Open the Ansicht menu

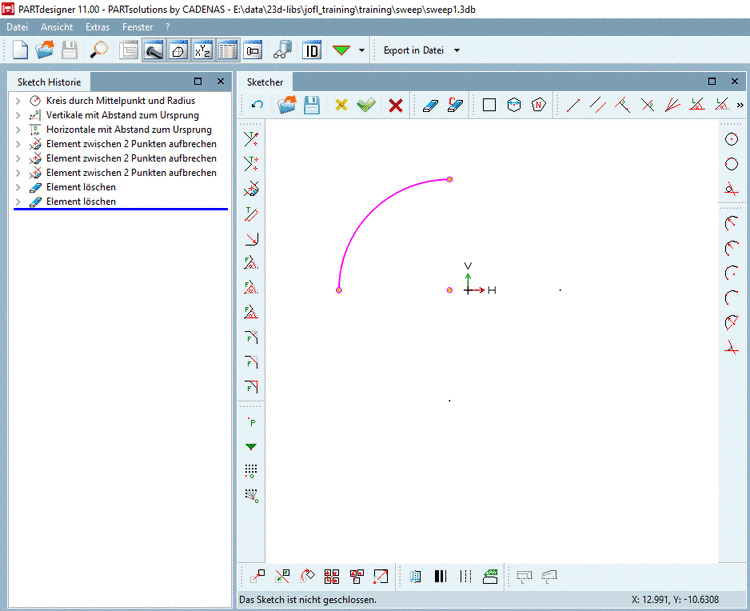pyautogui.click(x=57, y=27)
